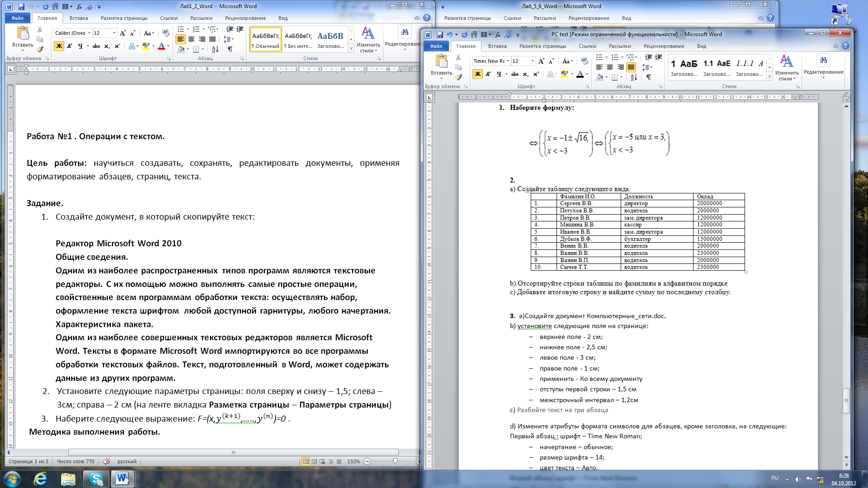Open Вид tab in Лаб1_2_Word window
Viewport: 868px width, 488px height.
click(283, 18)
